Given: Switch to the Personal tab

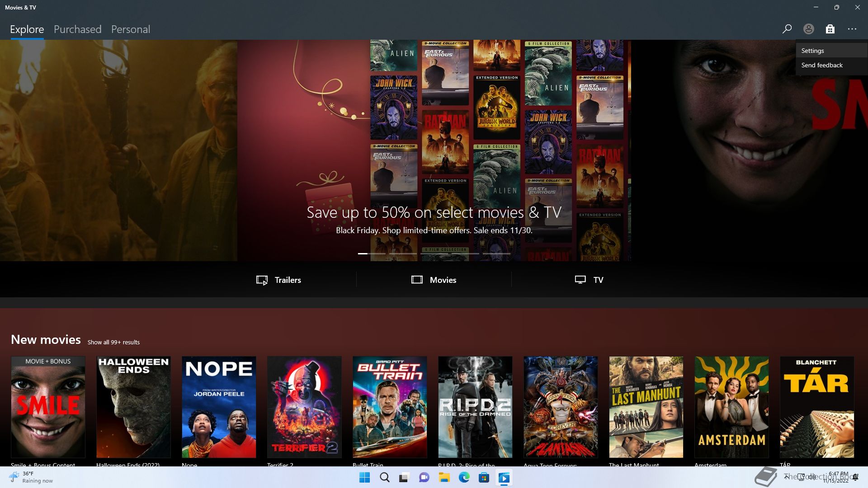Looking at the screenshot, I should (131, 29).
